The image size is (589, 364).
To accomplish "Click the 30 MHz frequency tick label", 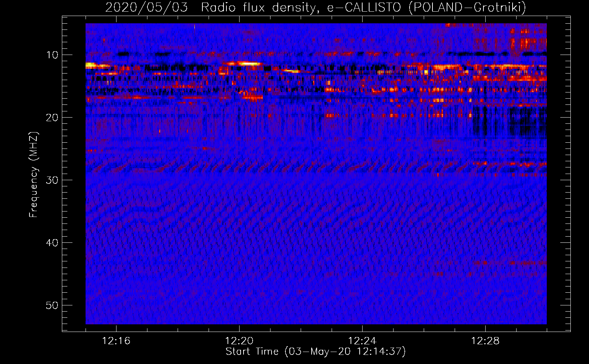I will (x=52, y=180).
